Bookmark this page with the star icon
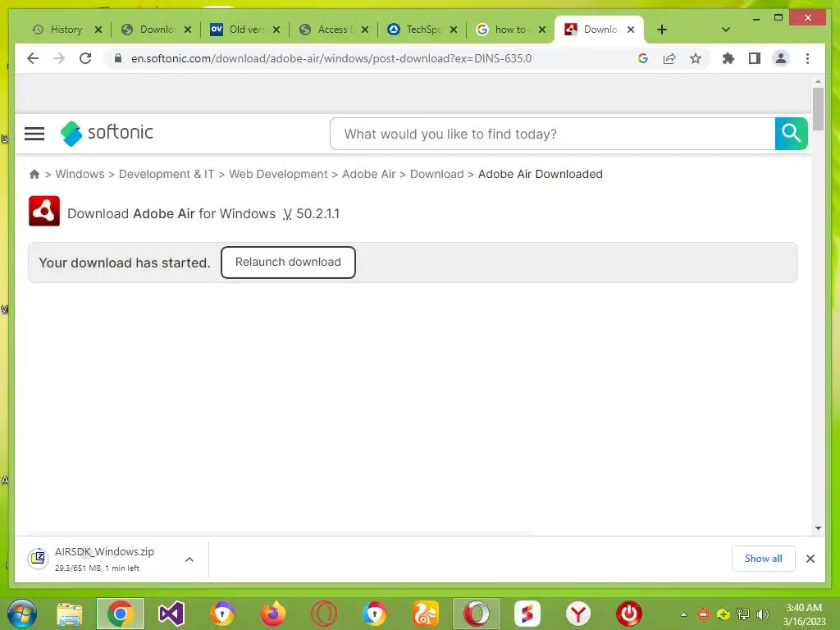This screenshot has width=840, height=630. 696,58
